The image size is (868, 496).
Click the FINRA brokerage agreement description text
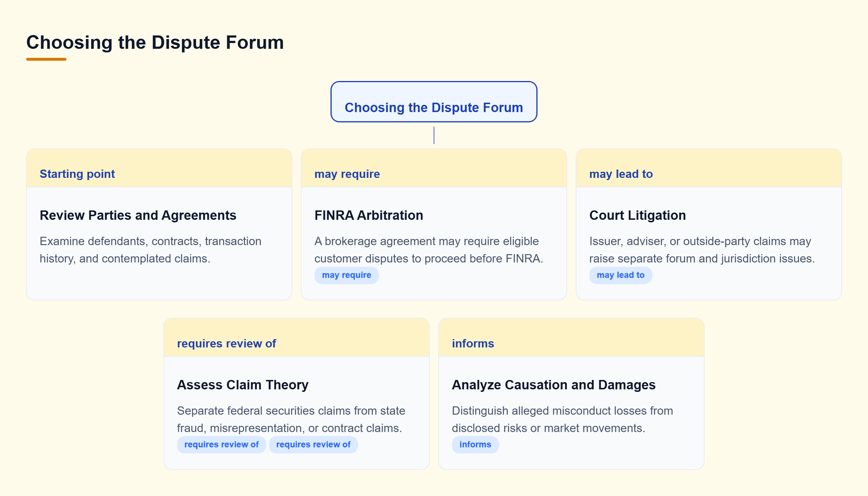click(x=429, y=250)
